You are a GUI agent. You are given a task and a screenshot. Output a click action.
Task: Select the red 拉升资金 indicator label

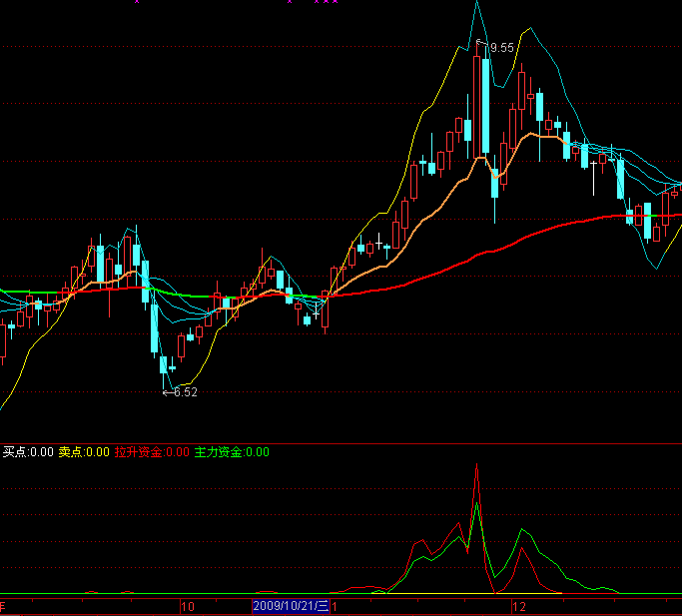[151, 452]
